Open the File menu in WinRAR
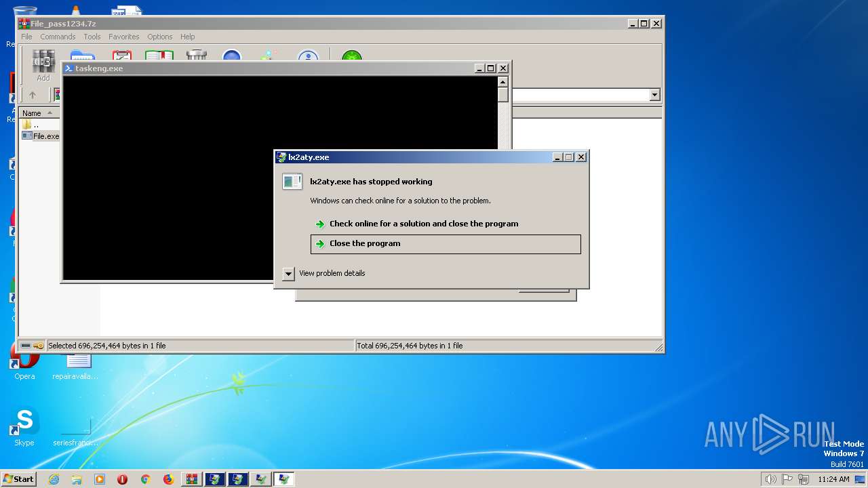This screenshot has height=488, width=868. [x=26, y=37]
